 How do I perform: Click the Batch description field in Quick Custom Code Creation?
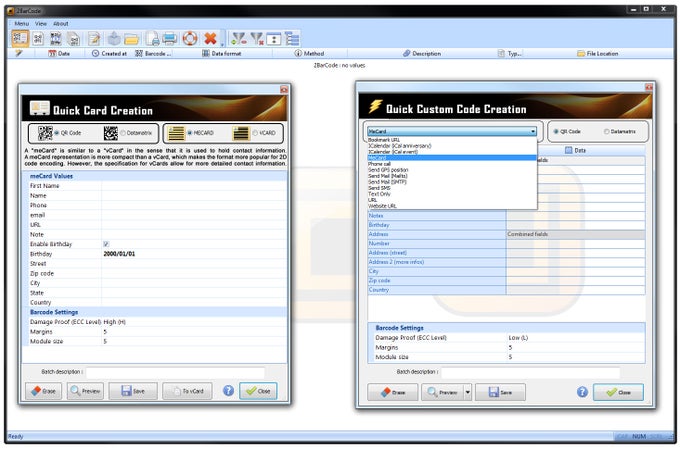[x=530, y=372]
